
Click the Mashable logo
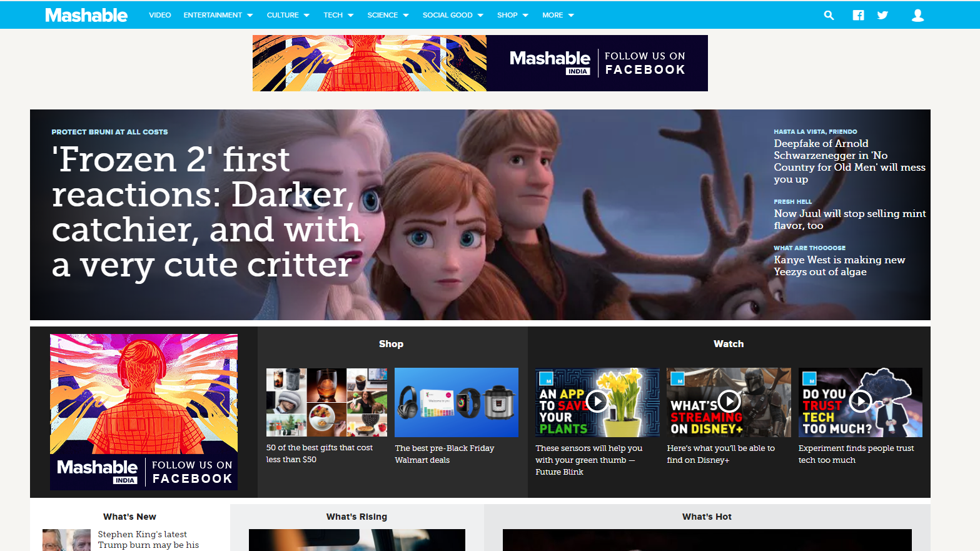pyautogui.click(x=86, y=15)
